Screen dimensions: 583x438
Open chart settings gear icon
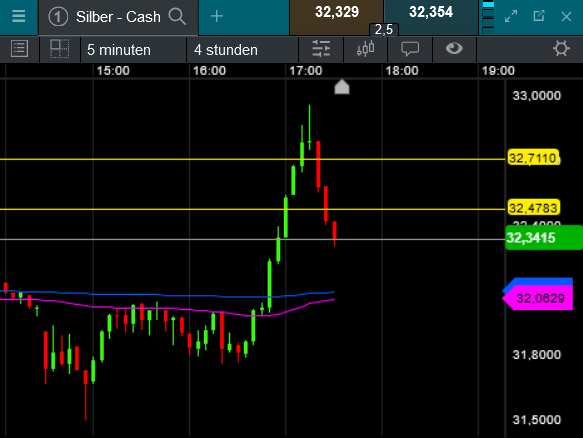(561, 49)
